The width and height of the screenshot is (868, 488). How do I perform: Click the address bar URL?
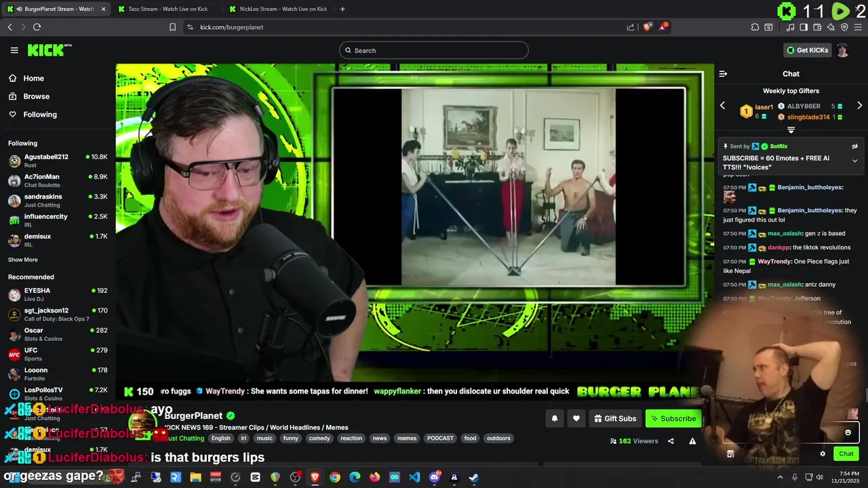tap(231, 27)
